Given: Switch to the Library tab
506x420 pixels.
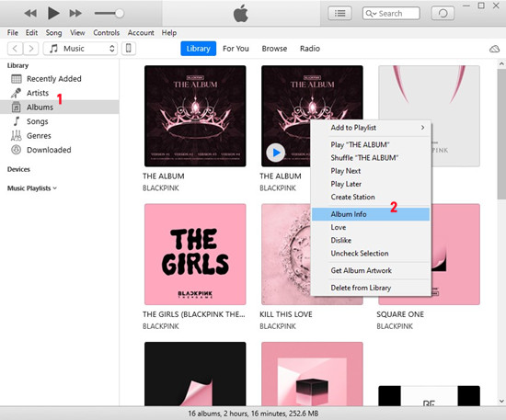Looking at the screenshot, I should pyautogui.click(x=198, y=49).
